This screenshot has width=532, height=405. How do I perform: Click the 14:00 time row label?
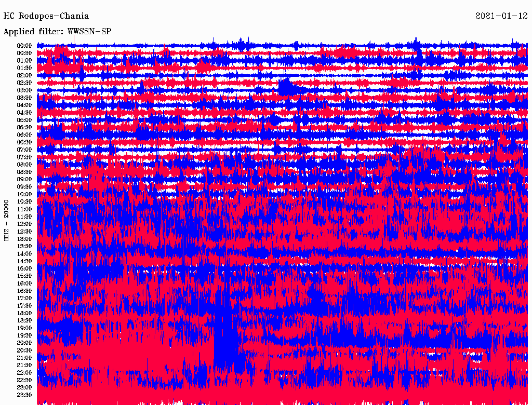click(24, 254)
